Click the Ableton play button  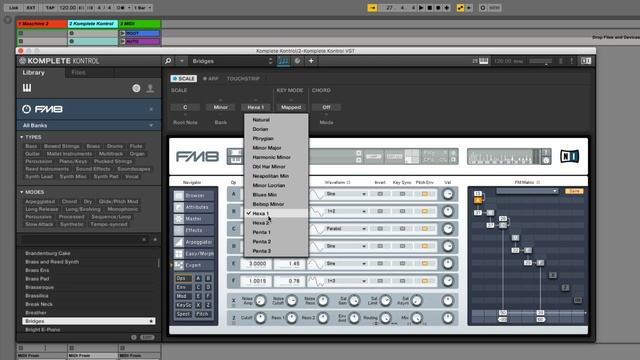click(421, 8)
